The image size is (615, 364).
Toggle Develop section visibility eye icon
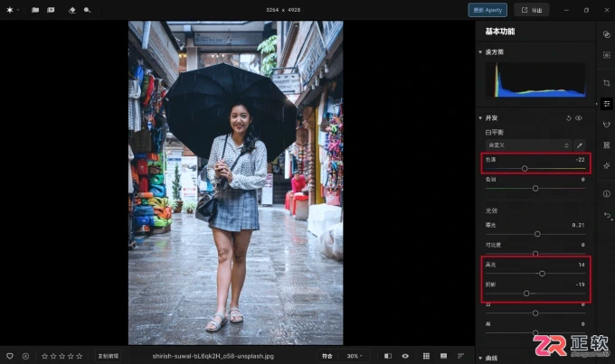click(579, 118)
